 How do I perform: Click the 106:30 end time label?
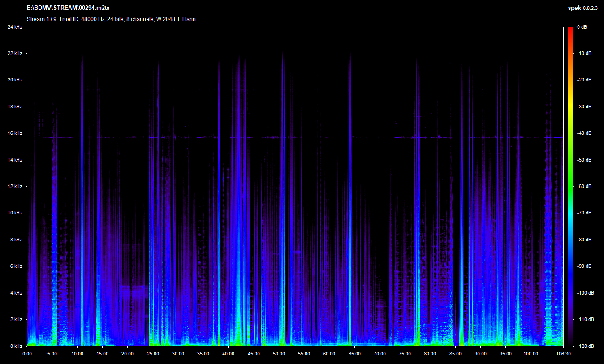[562, 354]
